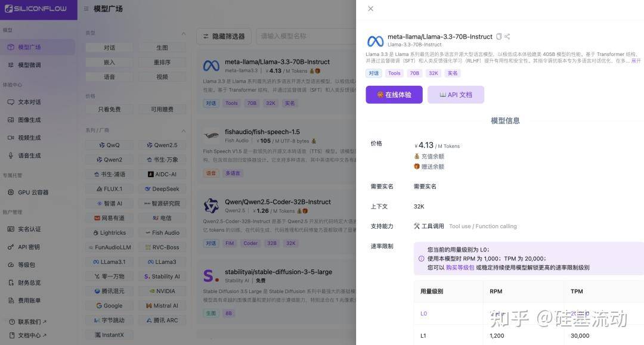
Task: Close the model detail panel
Action: [370, 8]
